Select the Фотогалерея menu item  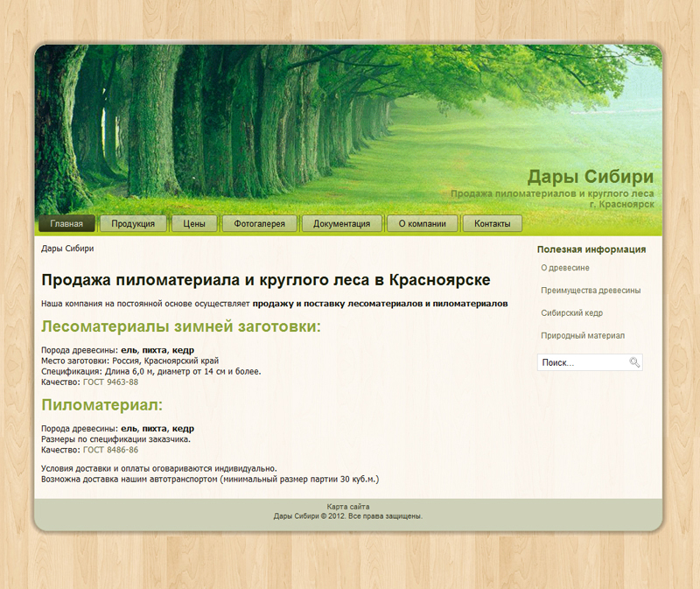(x=259, y=223)
